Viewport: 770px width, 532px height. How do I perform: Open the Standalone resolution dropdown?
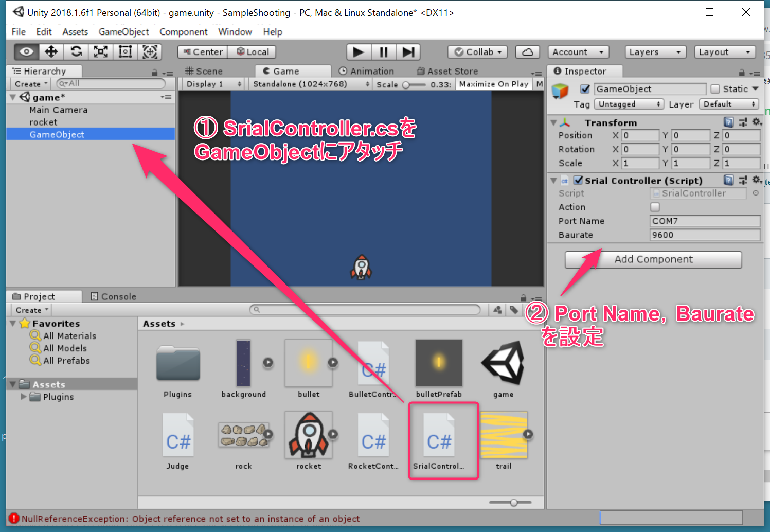click(311, 84)
